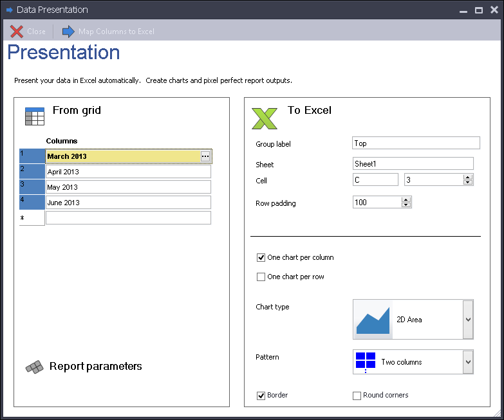This screenshot has height=420, width=504.
Task: Click the Group label input field
Action: 416,143
